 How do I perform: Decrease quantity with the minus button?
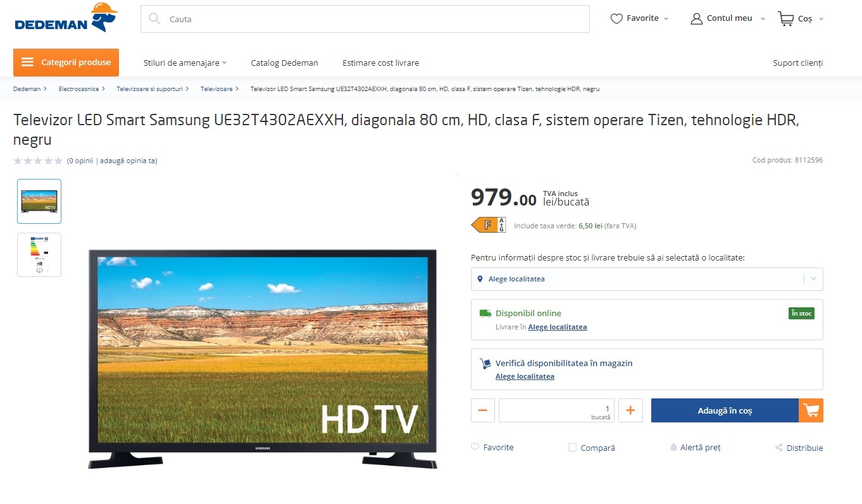point(483,410)
